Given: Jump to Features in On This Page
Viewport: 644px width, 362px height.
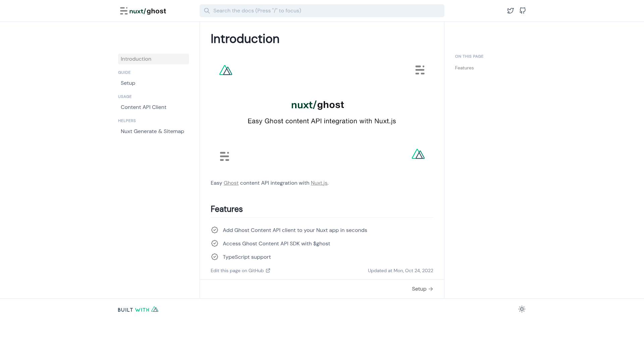Looking at the screenshot, I should [x=464, y=68].
